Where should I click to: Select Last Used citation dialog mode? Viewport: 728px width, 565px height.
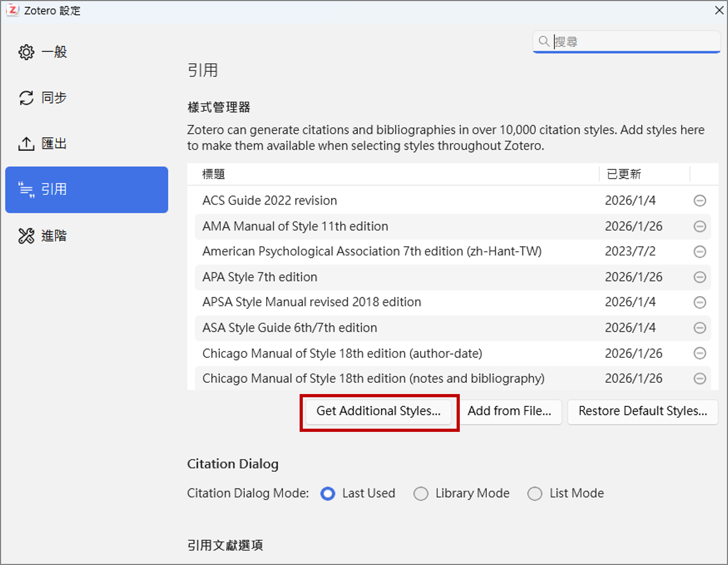(x=328, y=494)
